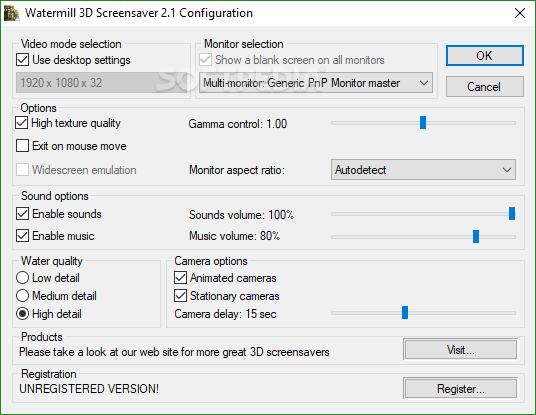536x415 pixels.
Task: Click Cancel to discard changes
Action: point(484,86)
